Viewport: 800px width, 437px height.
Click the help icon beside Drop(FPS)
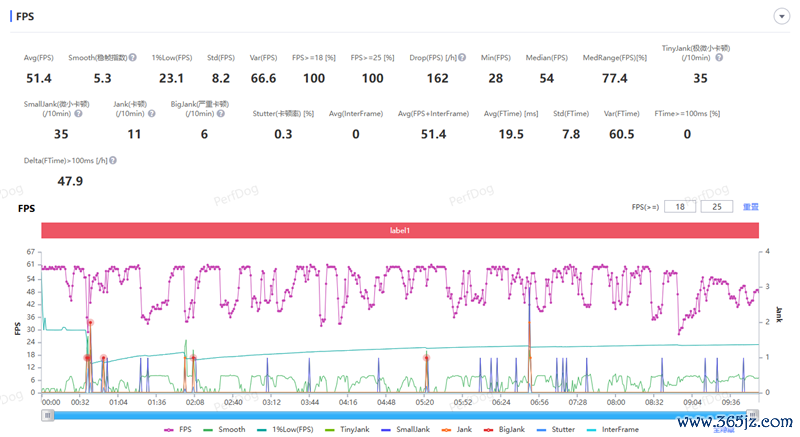[x=462, y=58]
